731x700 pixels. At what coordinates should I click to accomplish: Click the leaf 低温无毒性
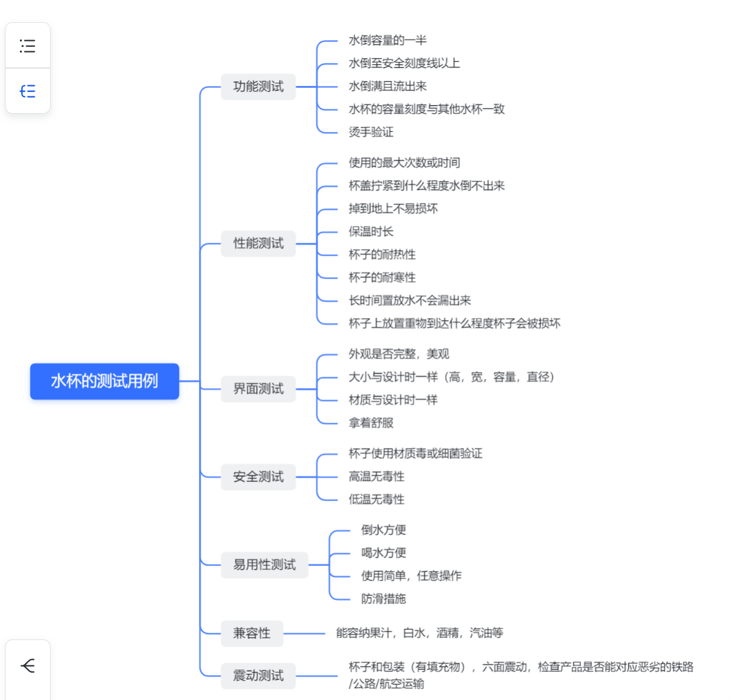point(376,499)
